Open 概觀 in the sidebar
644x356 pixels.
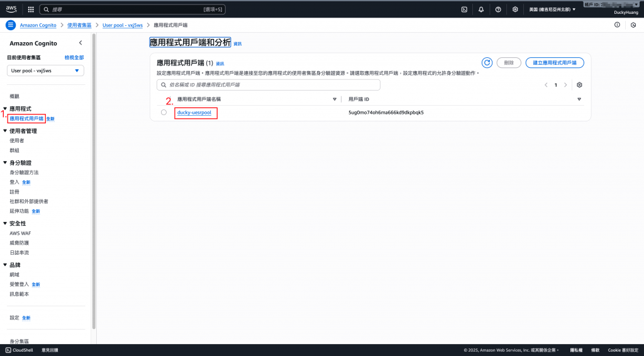pyautogui.click(x=14, y=96)
